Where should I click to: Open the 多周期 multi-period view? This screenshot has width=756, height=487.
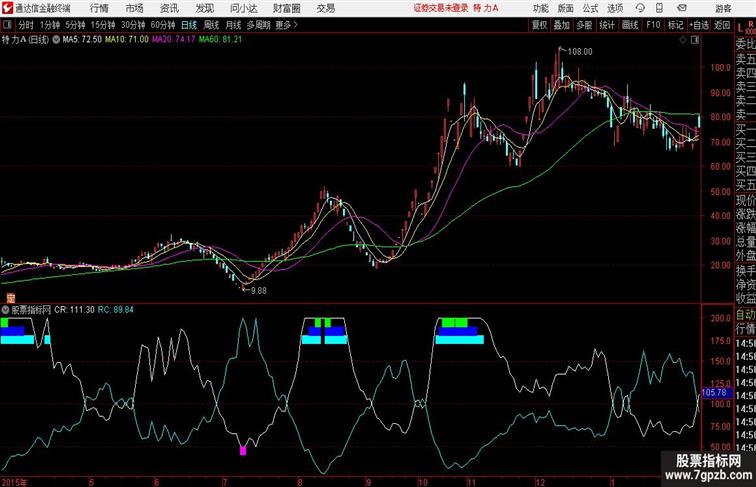[258, 25]
